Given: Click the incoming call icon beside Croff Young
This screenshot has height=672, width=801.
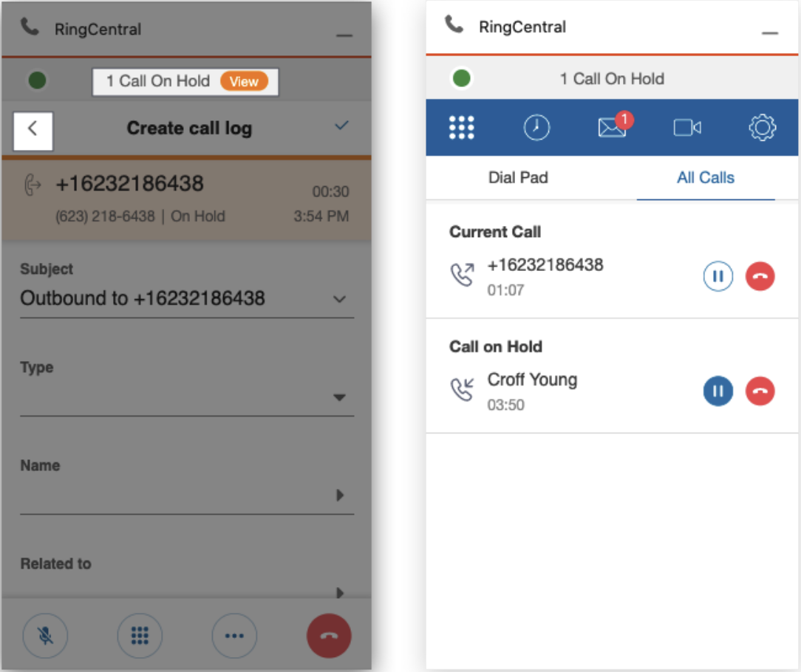Looking at the screenshot, I should [x=463, y=390].
